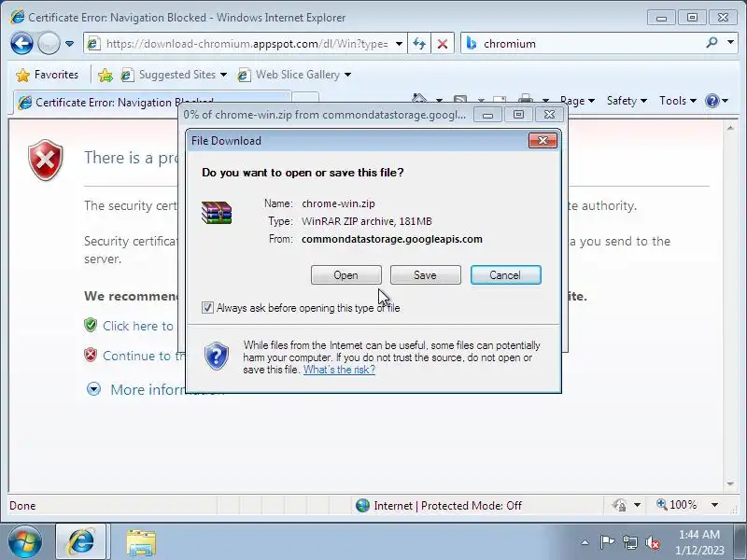
Task: Click the Done status bar text
Action: point(22,506)
